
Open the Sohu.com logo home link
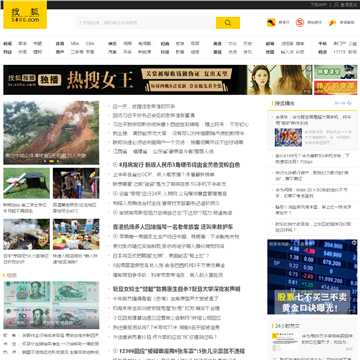[x=25, y=15]
